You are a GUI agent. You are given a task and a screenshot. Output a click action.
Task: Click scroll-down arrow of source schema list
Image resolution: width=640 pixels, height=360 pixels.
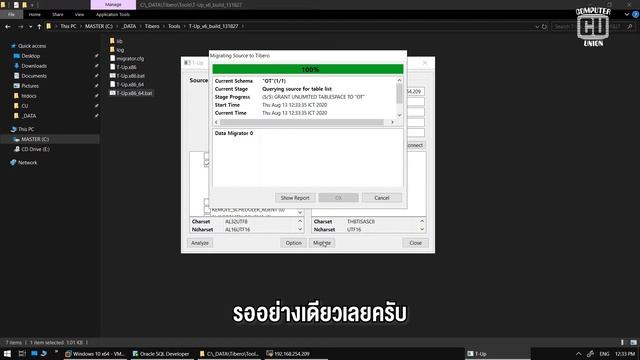coord(300,213)
